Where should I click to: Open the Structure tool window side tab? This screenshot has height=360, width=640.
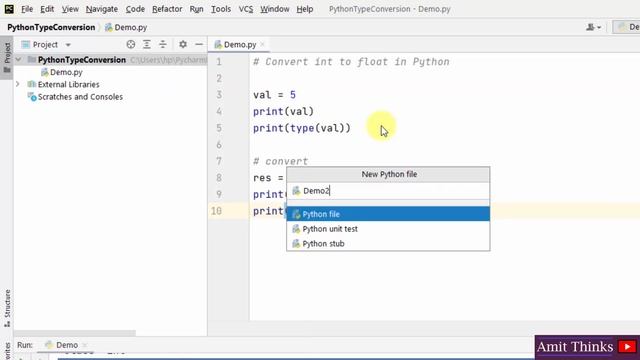(7, 308)
